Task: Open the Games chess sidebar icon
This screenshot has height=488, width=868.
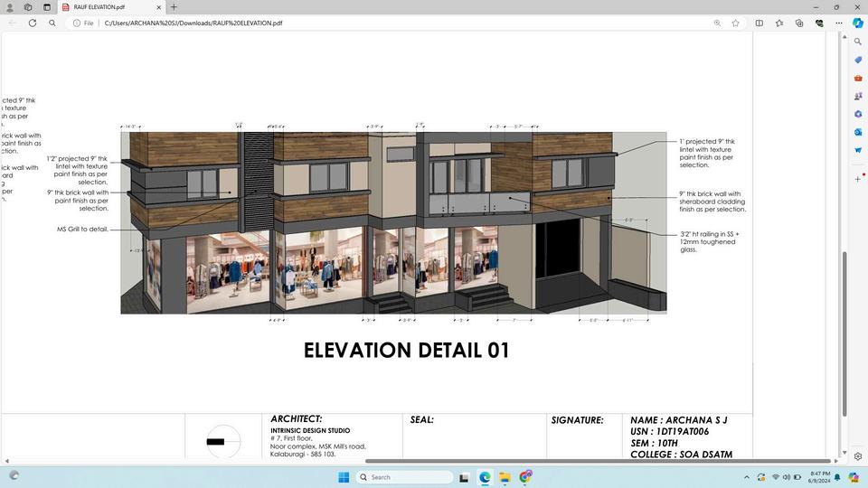Action: pos(858,97)
